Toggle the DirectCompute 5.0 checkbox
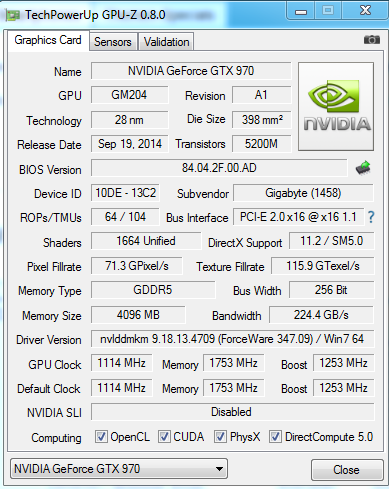Image resolution: width=389 pixels, height=489 pixels. (275, 436)
